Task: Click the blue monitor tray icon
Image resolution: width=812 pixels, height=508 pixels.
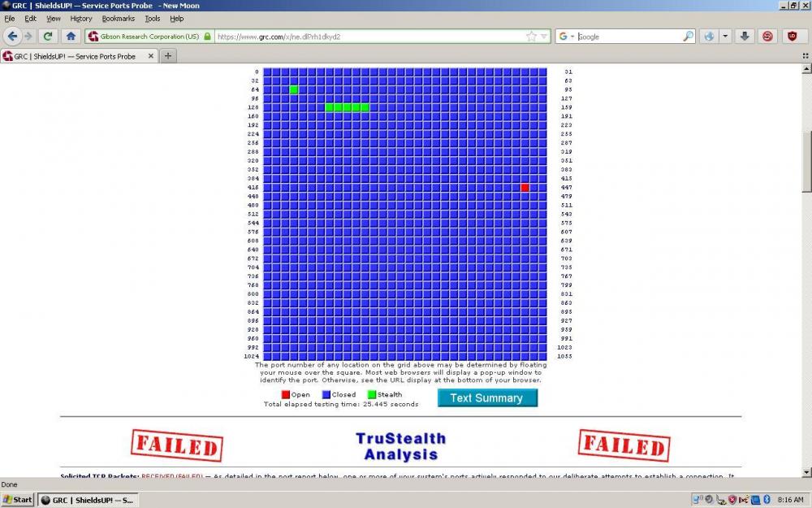Action: (x=755, y=500)
